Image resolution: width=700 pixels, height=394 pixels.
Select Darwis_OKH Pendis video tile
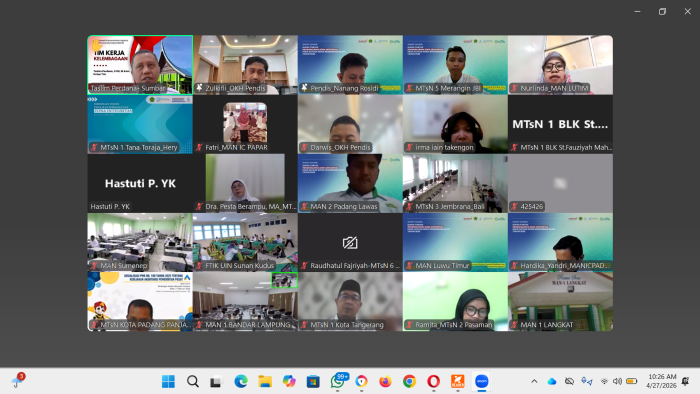point(350,124)
